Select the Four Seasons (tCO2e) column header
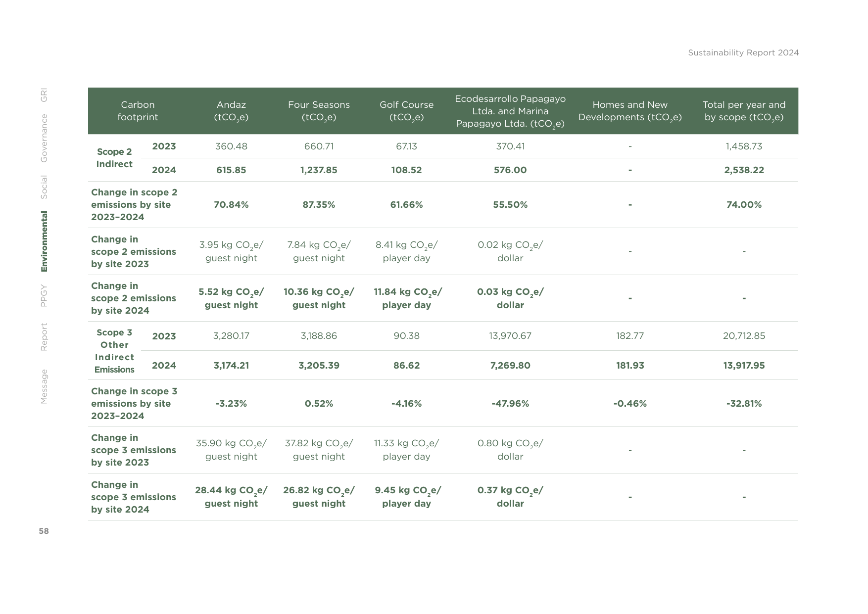The width and height of the screenshot is (868, 614). coord(319,111)
